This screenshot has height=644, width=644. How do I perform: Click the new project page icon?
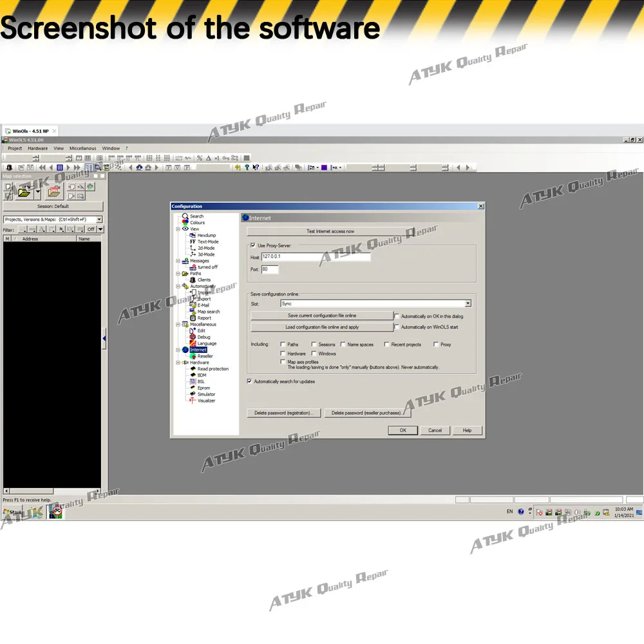[8, 187]
